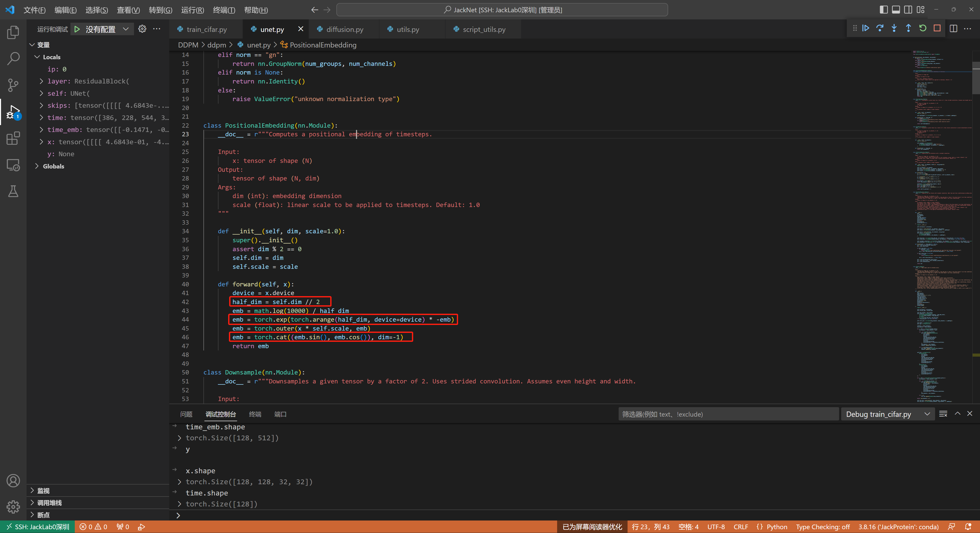Open the 查看(V) menu
The height and width of the screenshot is (533, 980).
click(x=128, y=10)
